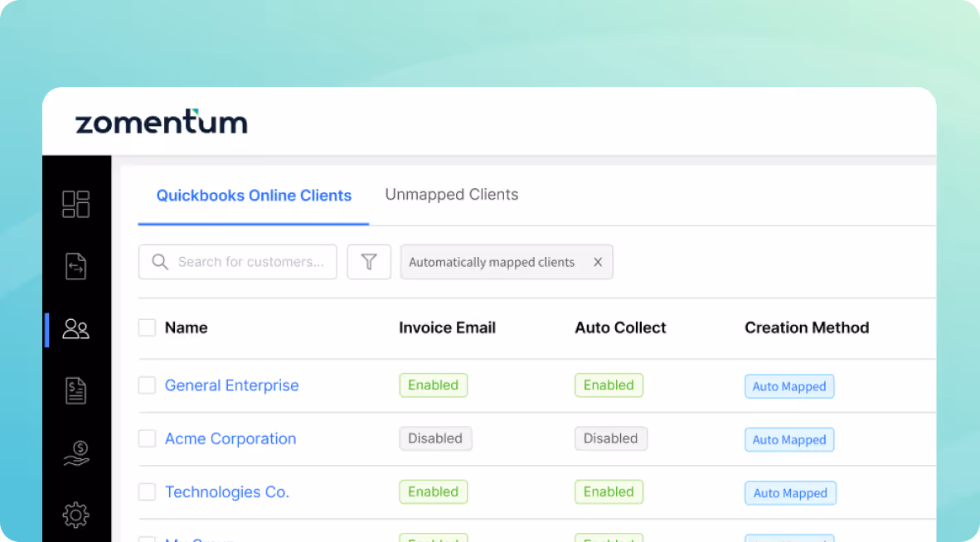This screenshot has height=542, width=980.
Task: Open the Invoices section from the sidebar
Action: [75, 390]
